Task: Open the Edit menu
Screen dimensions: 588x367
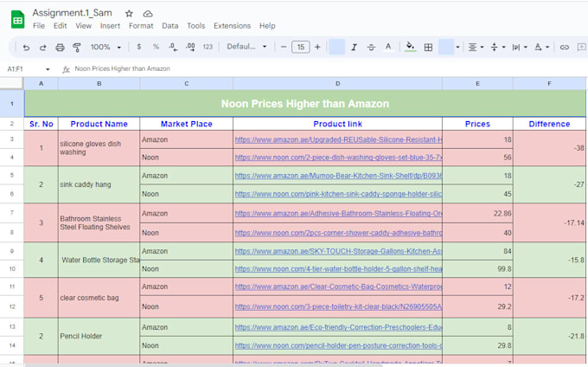Action: pos(60,26)
